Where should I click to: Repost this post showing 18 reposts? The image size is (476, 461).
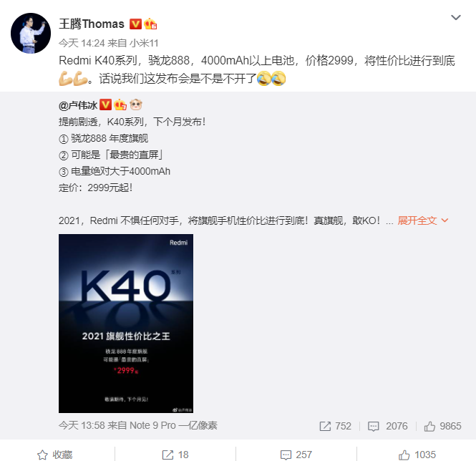tap(175, 455)
